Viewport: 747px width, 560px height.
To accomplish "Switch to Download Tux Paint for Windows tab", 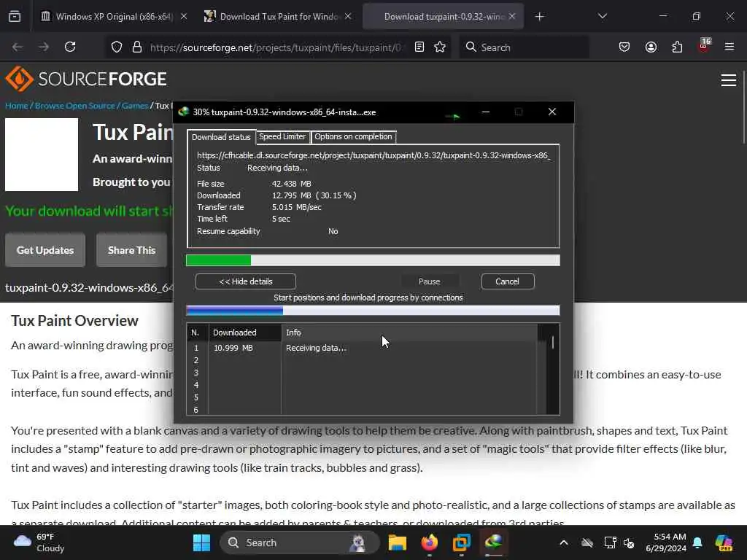I will tap(278, 17).
